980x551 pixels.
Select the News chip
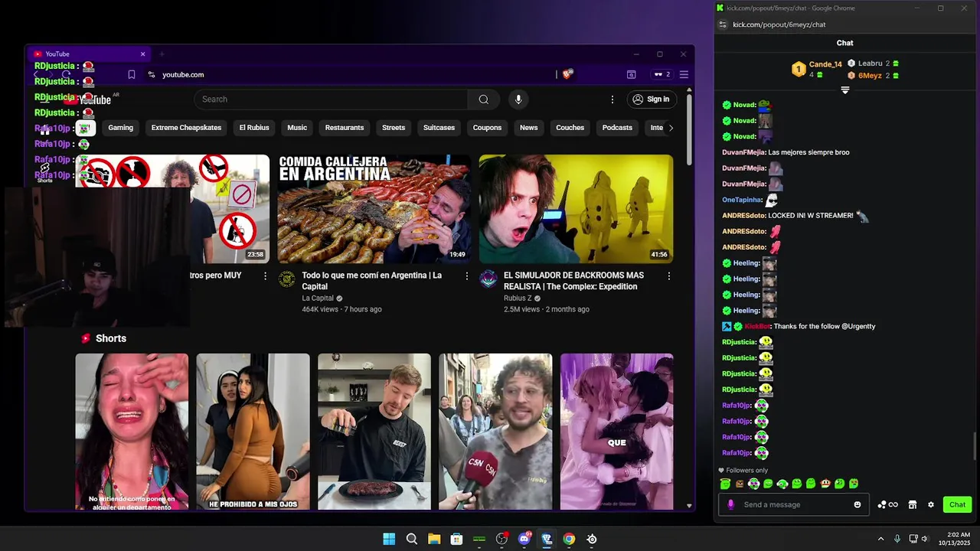[x=529, y=128]
